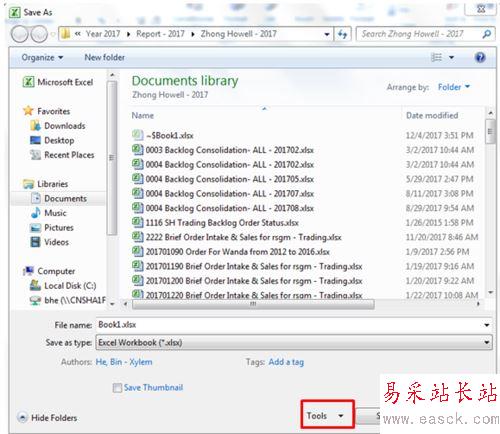Select file 0004 Backlog Consolidation- ALL - 201705.xlsx
This screenshot has width=500, height=434.
pyautogui.click(x=223, y=179)
